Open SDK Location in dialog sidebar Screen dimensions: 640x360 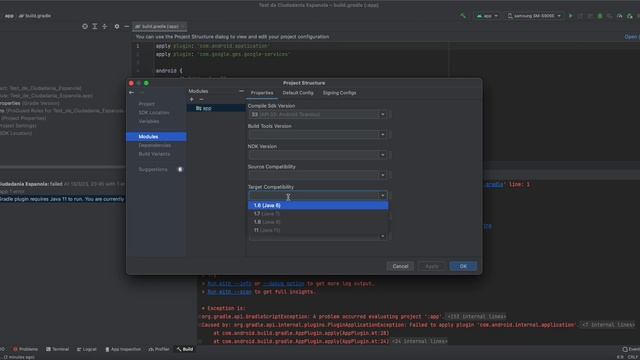click(153, 113)
